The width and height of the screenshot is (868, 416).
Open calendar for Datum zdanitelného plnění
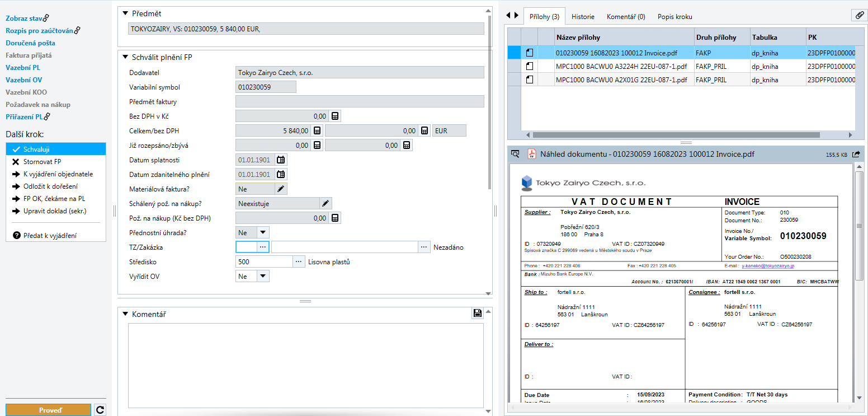click(x=281, y=175)
